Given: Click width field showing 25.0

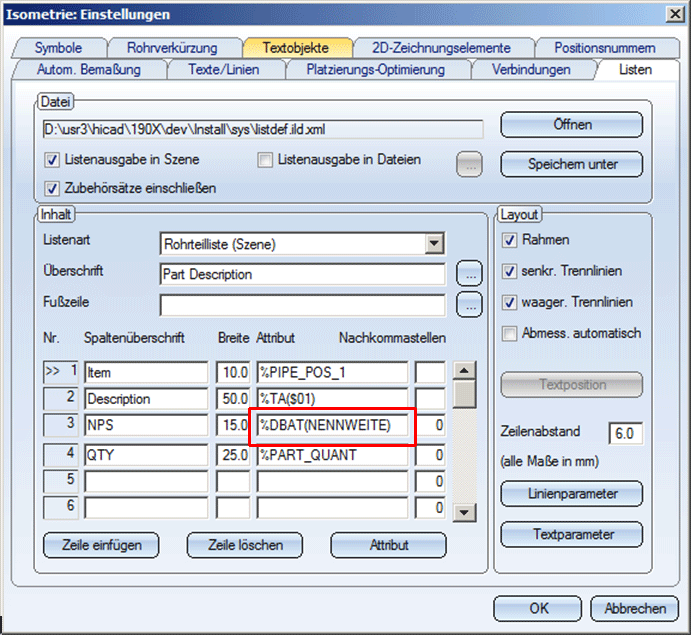Looking at the screenshot, I should (233, 455).
